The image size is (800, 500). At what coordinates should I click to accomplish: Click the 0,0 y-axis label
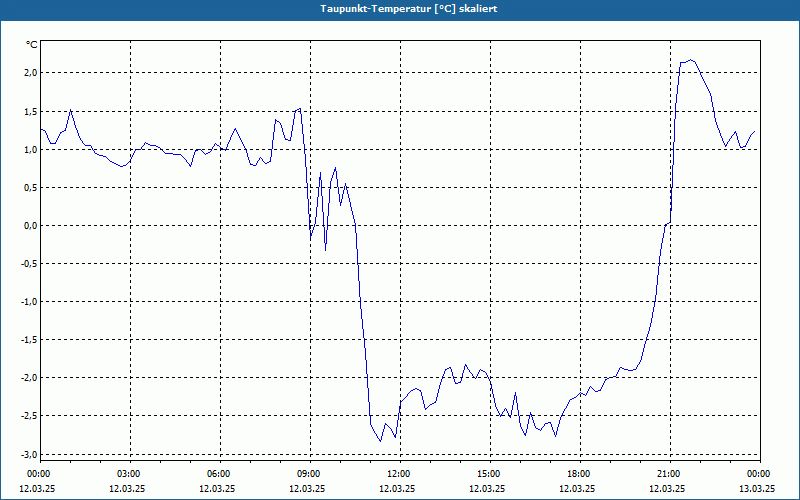[x=31, y=226]
